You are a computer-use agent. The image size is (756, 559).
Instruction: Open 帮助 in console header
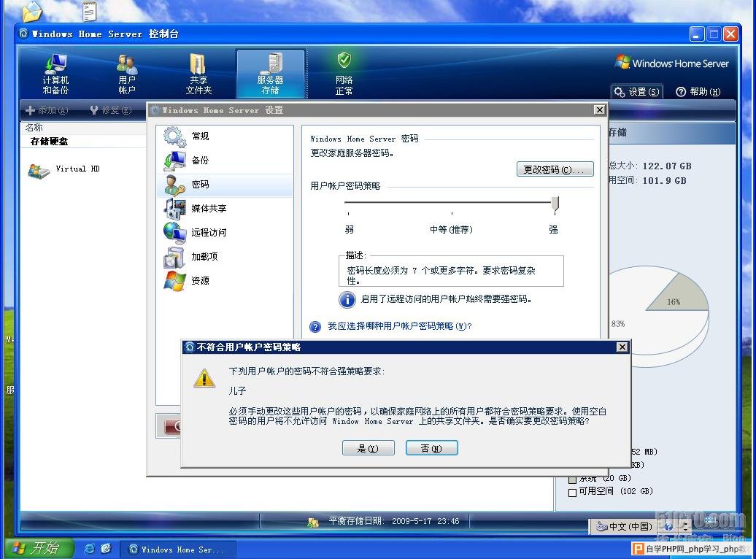[698, 92]
